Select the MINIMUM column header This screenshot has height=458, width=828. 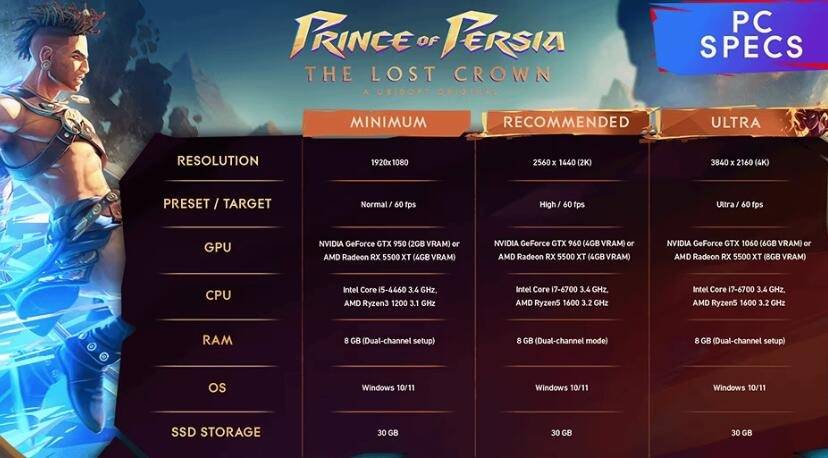coord(389,122)
